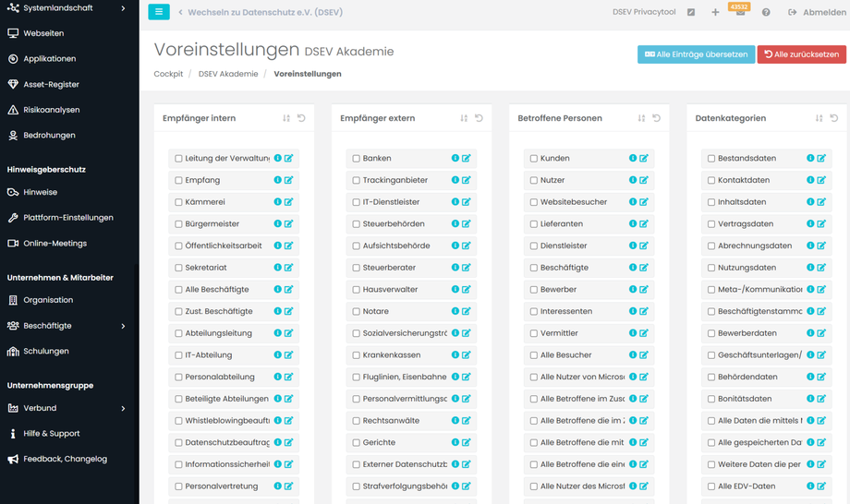Go to Risikoanalysen in the sidebar
The image size is (850, 504).
[51, 110]
